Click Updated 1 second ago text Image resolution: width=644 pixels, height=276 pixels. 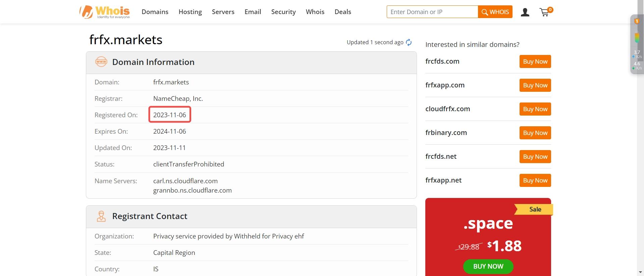click(x=375, y=42)
